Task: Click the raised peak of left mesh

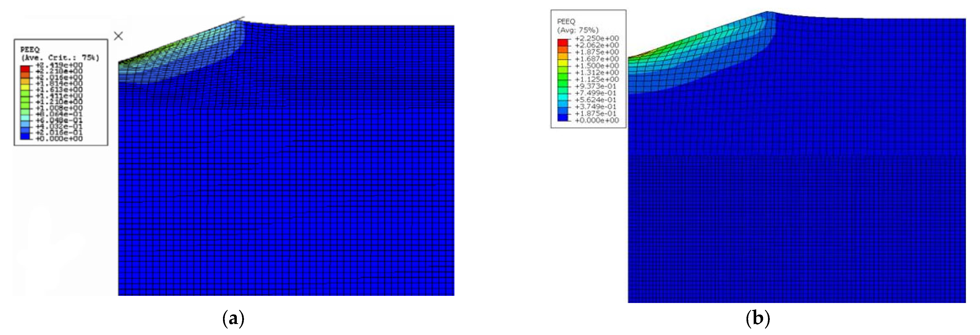Action: click(x=238, y=22)
